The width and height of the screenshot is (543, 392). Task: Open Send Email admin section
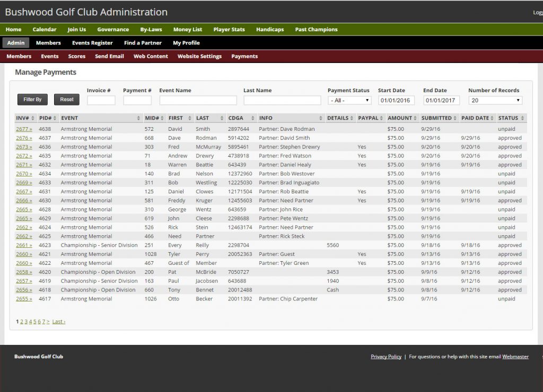click(109, 56)
